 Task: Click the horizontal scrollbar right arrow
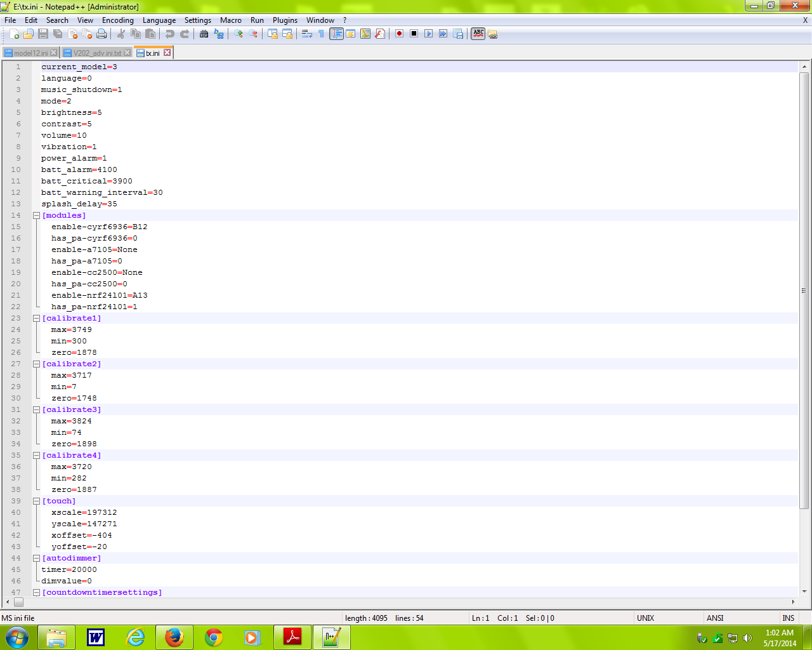coord(793,602)
